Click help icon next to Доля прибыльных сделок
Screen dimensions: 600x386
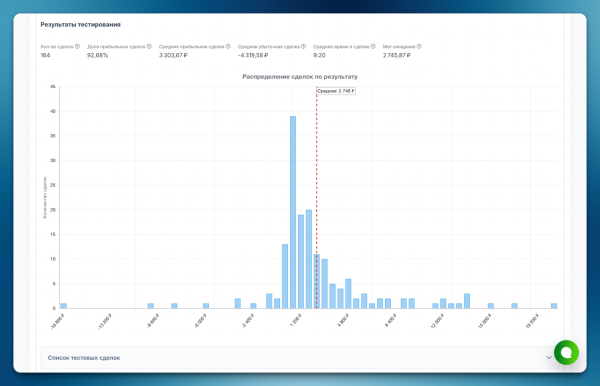149,46
